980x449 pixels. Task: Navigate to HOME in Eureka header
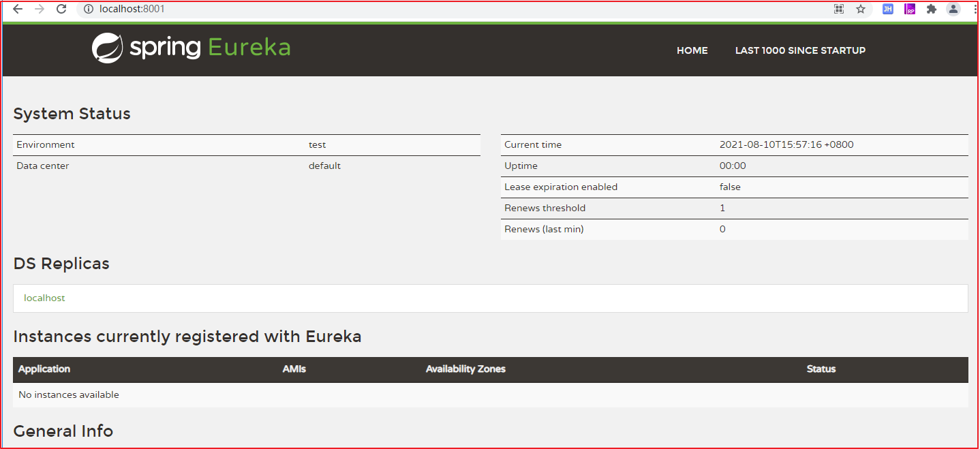(692, 50)
